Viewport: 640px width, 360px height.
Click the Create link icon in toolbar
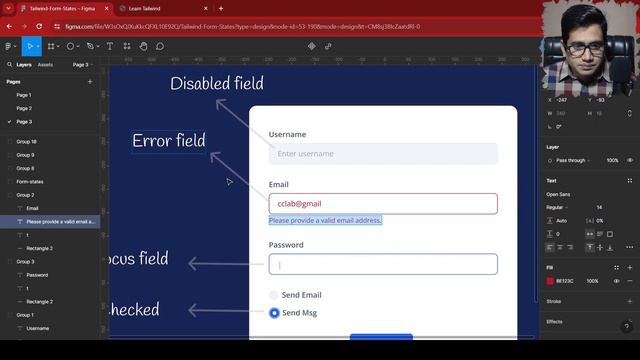(328, 47)
